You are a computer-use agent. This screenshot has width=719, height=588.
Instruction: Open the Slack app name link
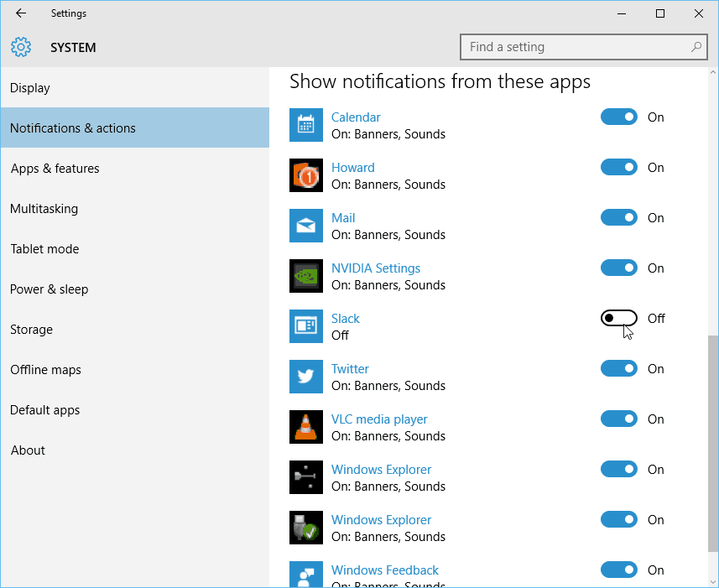346,319
